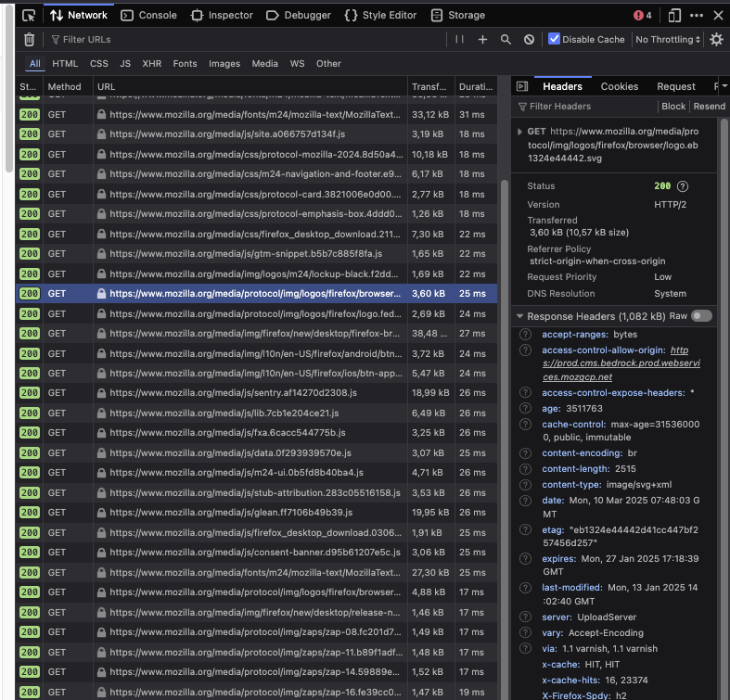This screenshot has height=700, width=730.
Task: Clear requests with the trash icon
Action: pyautogui.click(x=29, y=40)
